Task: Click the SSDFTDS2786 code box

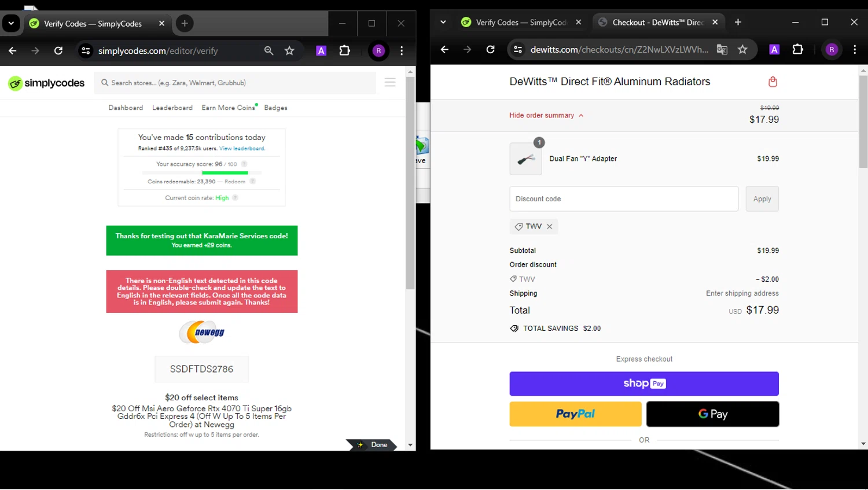Action: pos(201,369)
